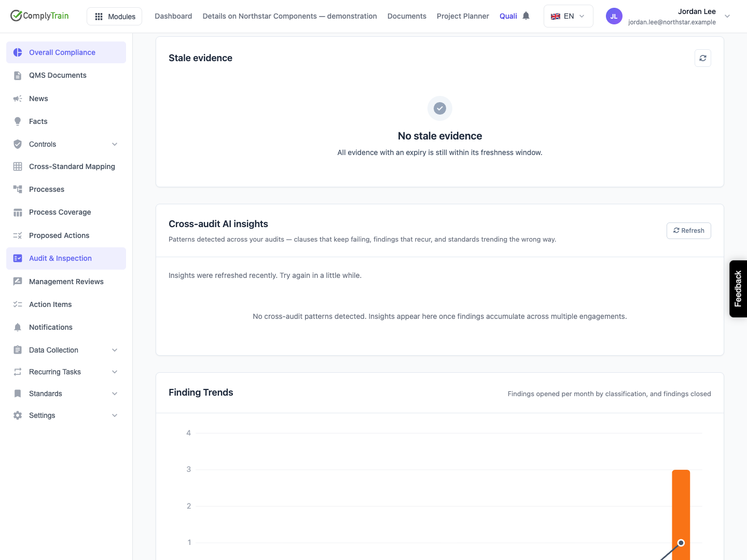Click the Standards bookmark icon
The height and width of the screenshot is (560, 747).
[18, 394]
